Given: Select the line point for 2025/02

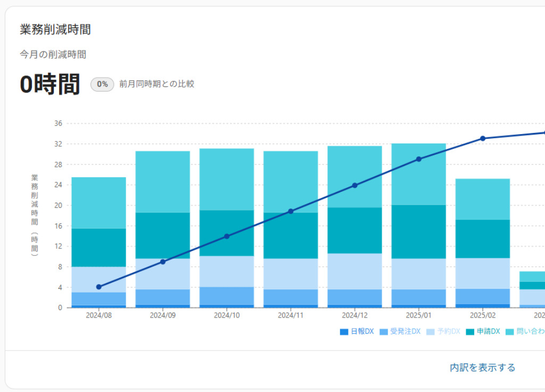Looking at the screenshot, I should coord(483,138).
